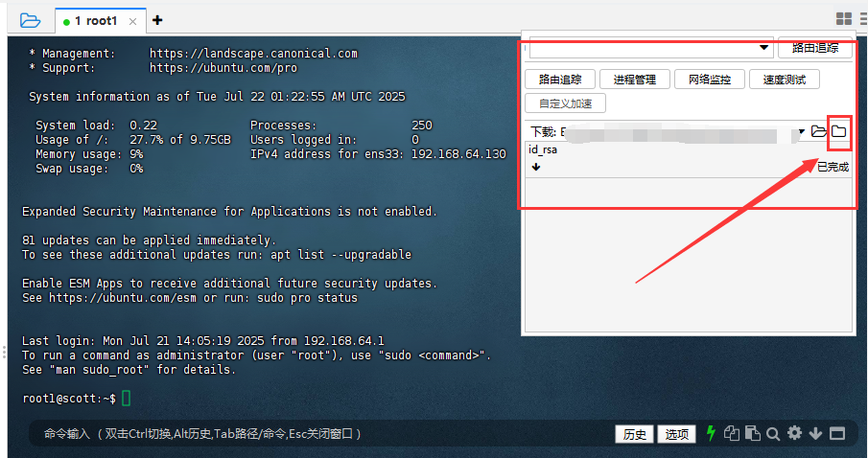Expand the host address combo box dropdown

click(x=764, y=48)
